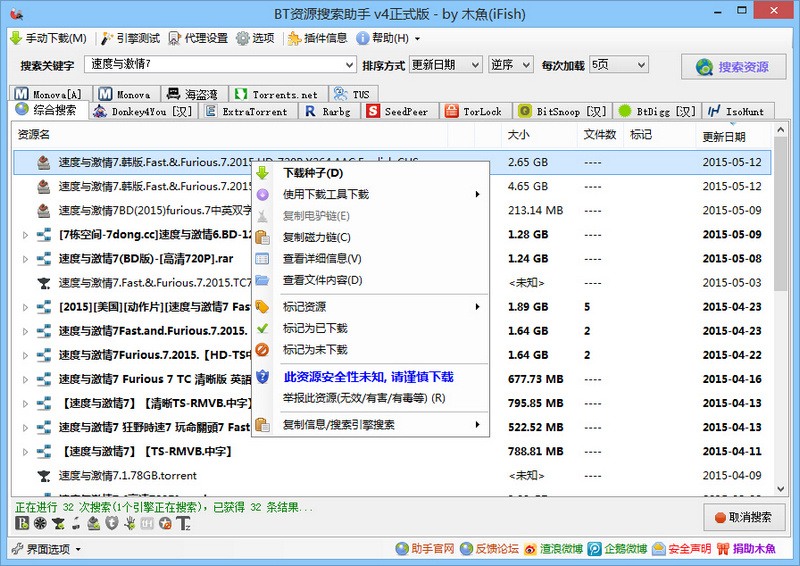Open 插件信息 plugin info

317,38
